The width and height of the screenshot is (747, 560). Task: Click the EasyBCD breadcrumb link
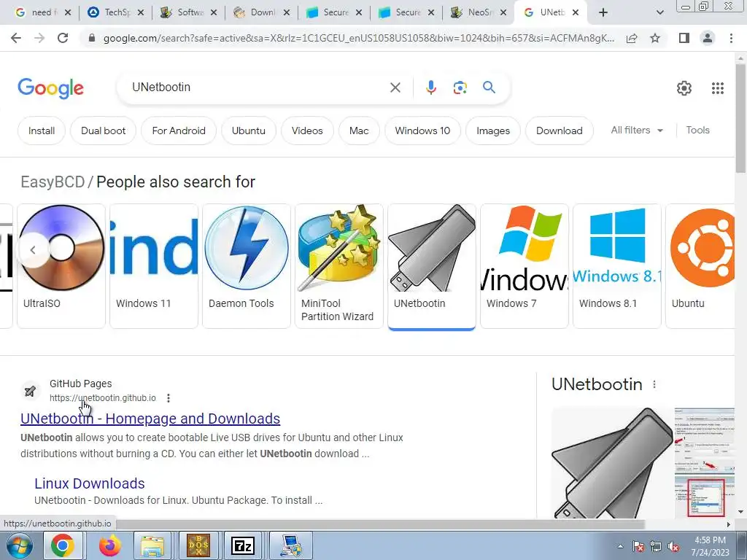tap(53, 182)
